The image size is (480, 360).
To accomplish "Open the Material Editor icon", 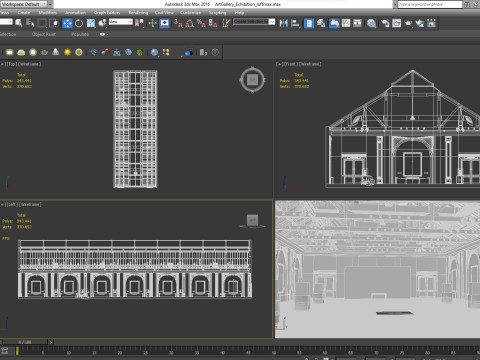I will (371, 23).
